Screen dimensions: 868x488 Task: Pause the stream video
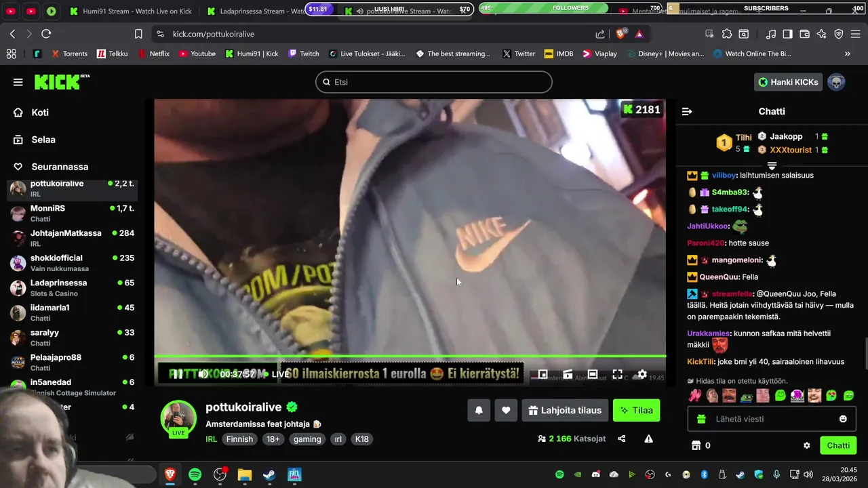(x=177, y=374)
